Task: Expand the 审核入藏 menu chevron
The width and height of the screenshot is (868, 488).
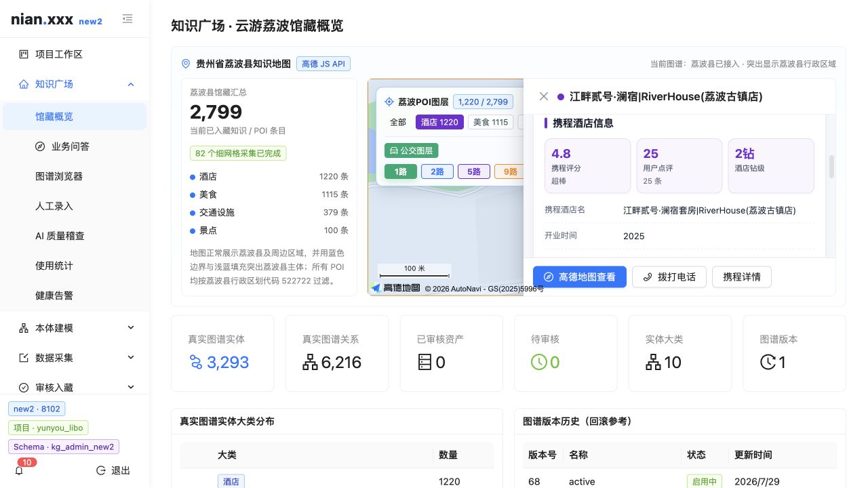Action: 131,388
